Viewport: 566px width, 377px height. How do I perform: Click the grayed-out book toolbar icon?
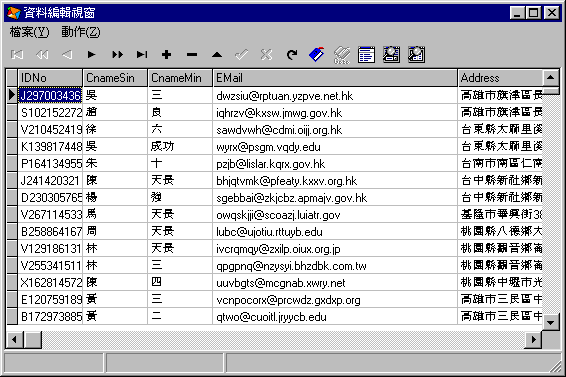click(341, 55)
